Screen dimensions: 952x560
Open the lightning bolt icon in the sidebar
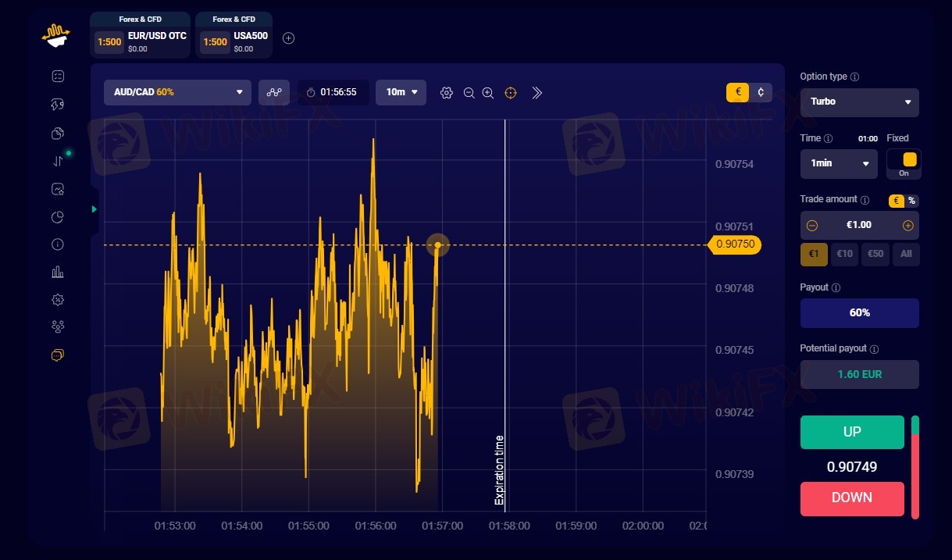tap(58, 105)
